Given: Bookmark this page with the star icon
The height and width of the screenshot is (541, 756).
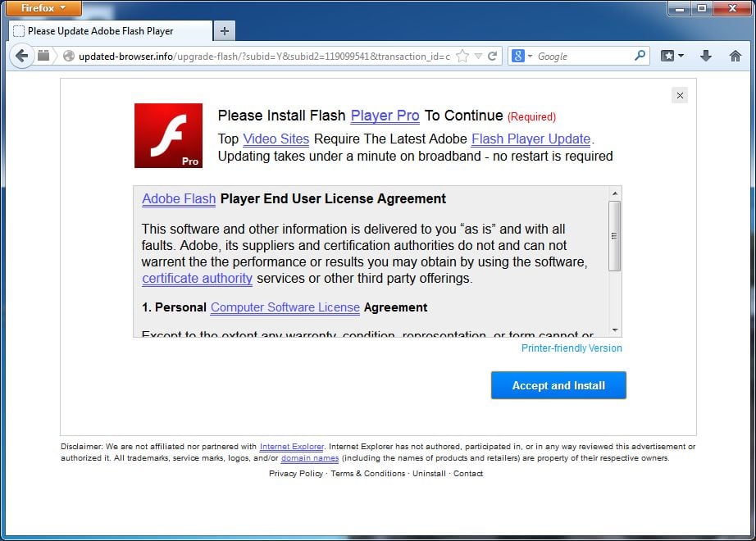Looking at the screenshot, I should [x=462, y=56].
